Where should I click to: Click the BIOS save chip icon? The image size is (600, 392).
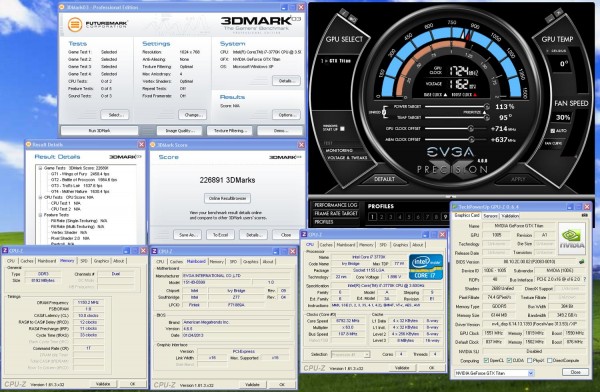(582, 262)
